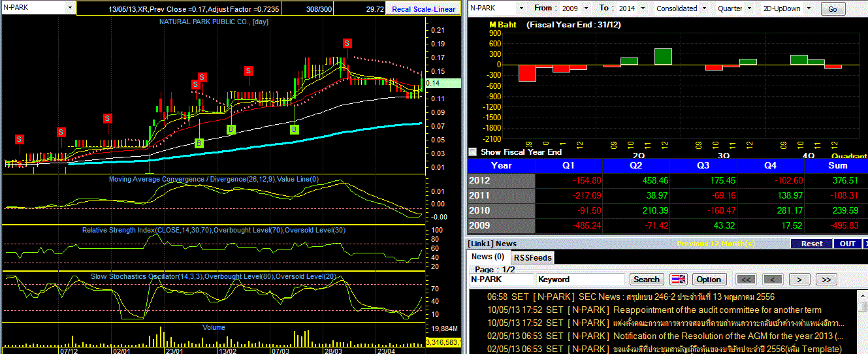The image size is (868, 354).
Task: Click the Sum column header
Action: coord(837,165)
